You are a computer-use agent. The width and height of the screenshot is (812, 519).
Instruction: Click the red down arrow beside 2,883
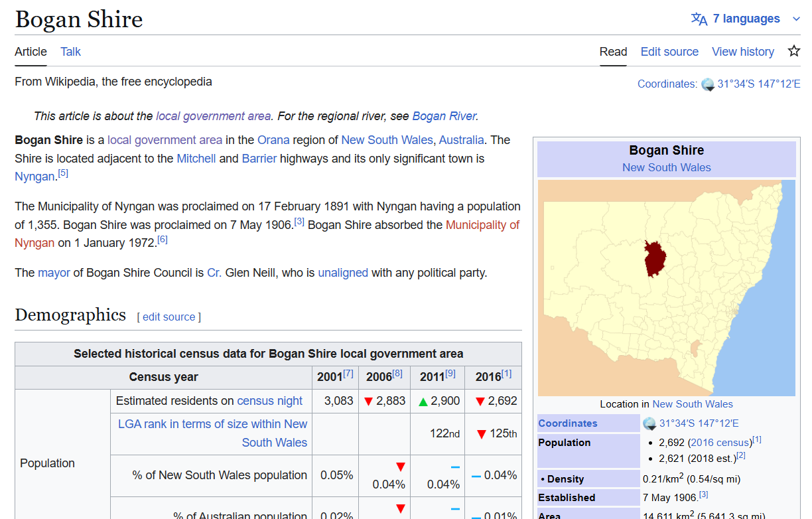pyautogui.click(x=369, y=402)
